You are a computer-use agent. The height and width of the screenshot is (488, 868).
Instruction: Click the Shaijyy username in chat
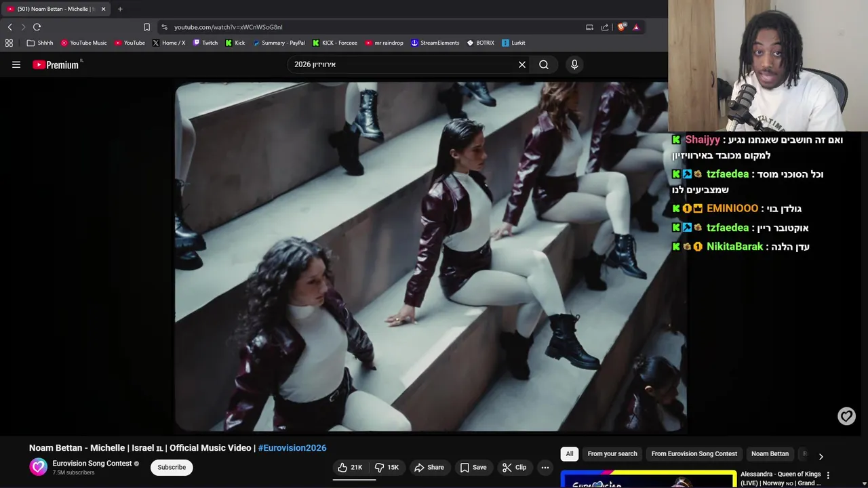pyautogui.click(x=702, y=140)
